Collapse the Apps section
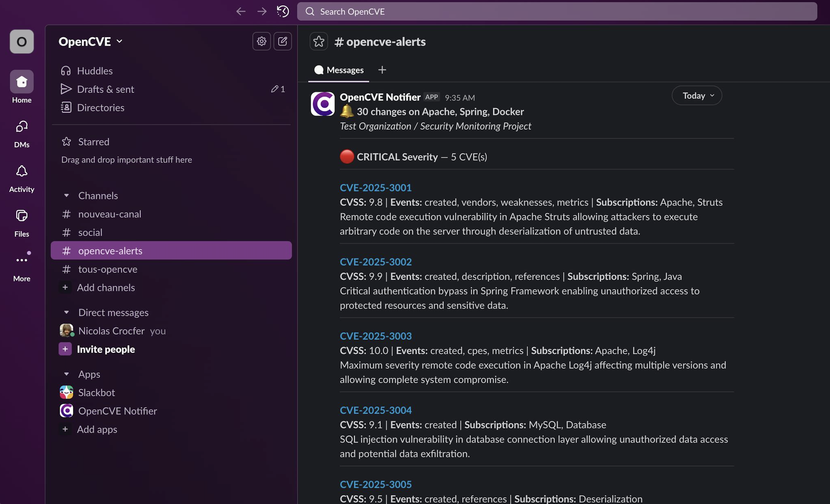Screen dimensions: 830x504 point(66,374)
